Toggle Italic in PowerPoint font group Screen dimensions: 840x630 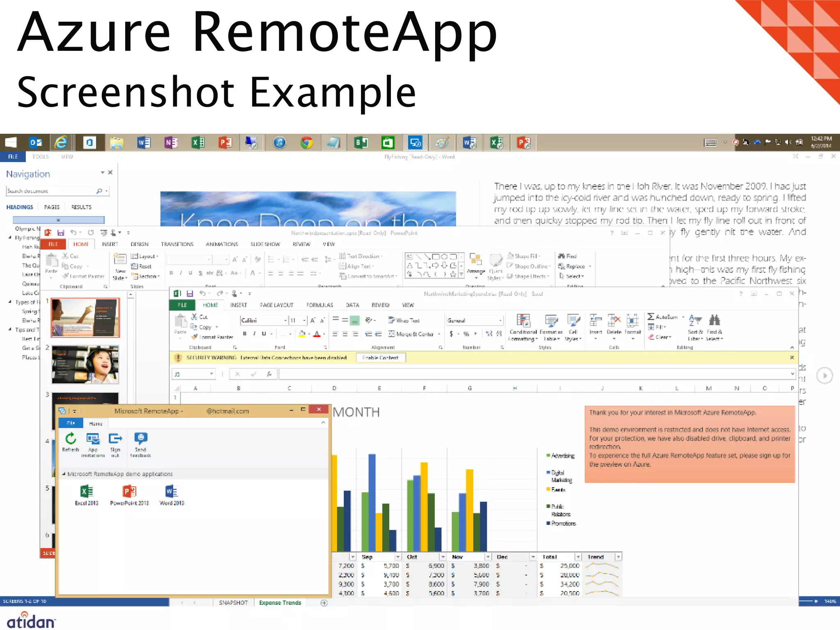180,273
